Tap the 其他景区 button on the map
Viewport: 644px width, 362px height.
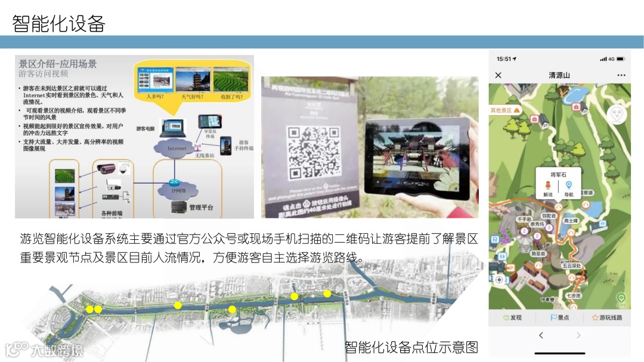pos(505,110)
